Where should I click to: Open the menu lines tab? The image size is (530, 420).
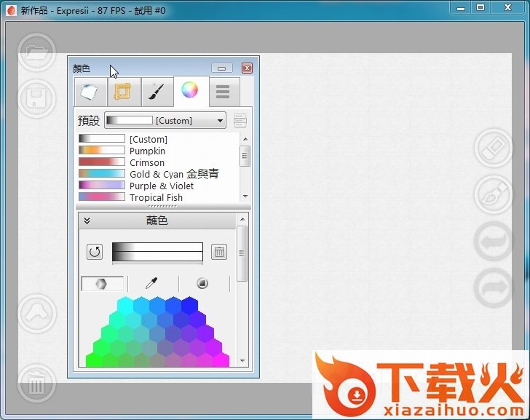pos(224,92)
